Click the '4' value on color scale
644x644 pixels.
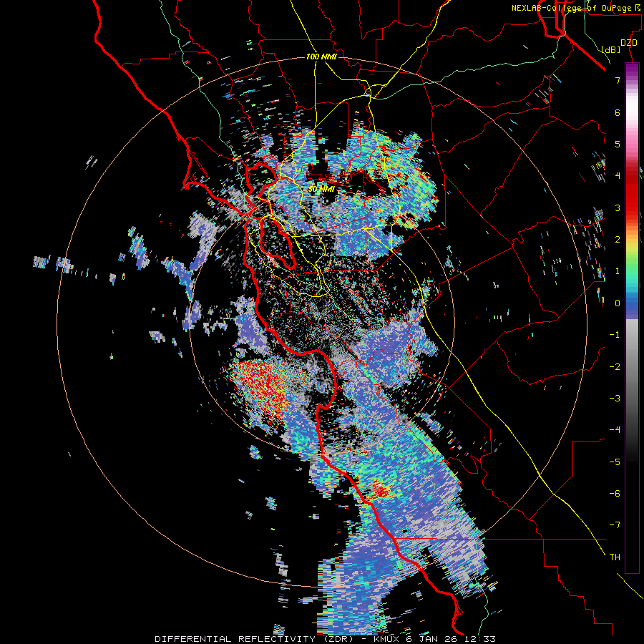618,176
